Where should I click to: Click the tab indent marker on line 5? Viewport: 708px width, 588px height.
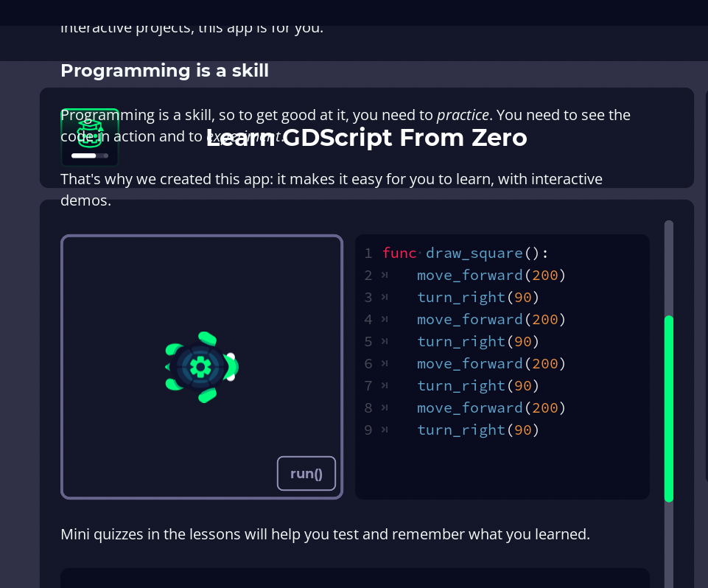point(385,341)
